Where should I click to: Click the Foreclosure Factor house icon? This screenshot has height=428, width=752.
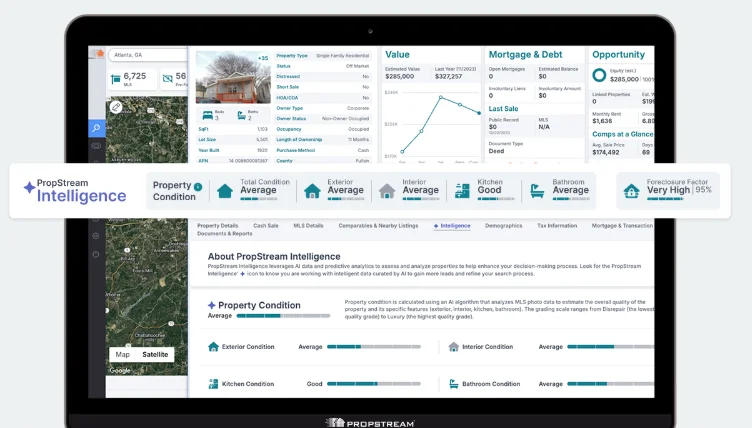(631, 191)
